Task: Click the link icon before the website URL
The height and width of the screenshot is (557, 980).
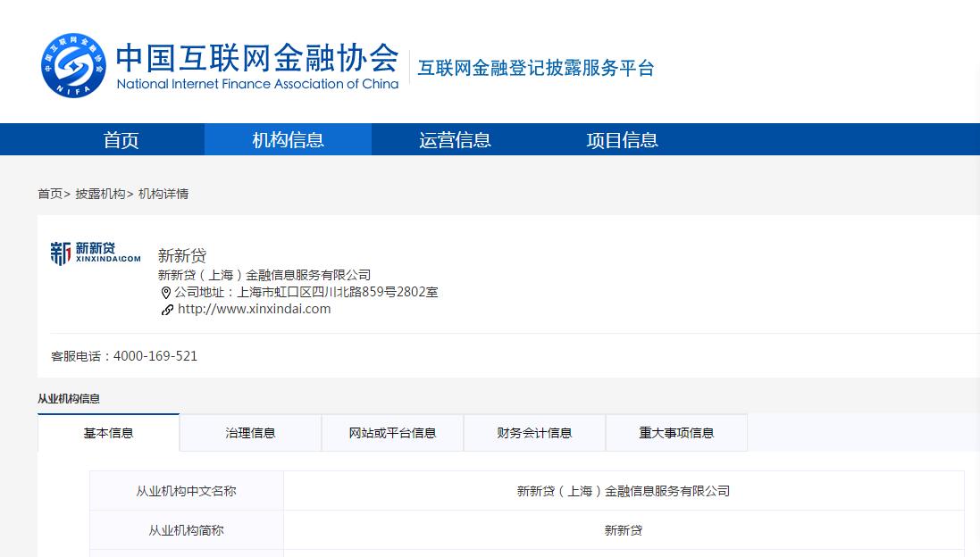Action: (x=167, y=310)
